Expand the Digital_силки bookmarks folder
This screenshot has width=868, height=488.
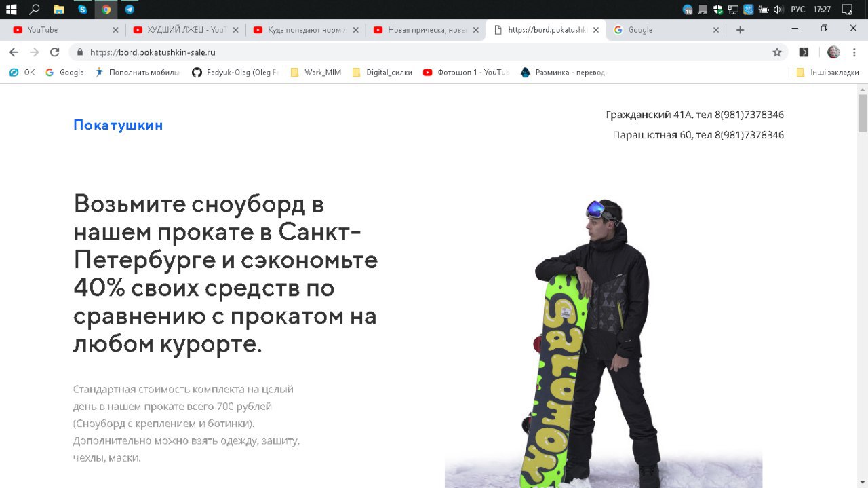click(382, 73)
